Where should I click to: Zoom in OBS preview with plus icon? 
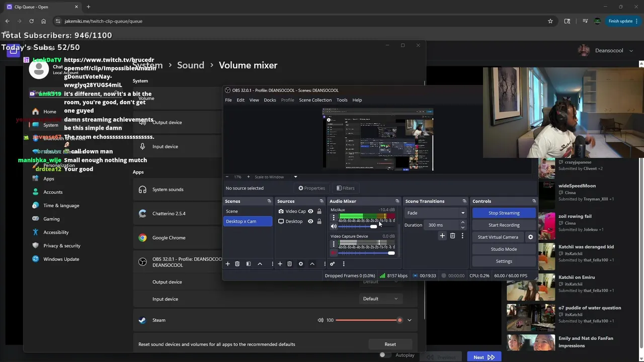(x=248, y=177)
